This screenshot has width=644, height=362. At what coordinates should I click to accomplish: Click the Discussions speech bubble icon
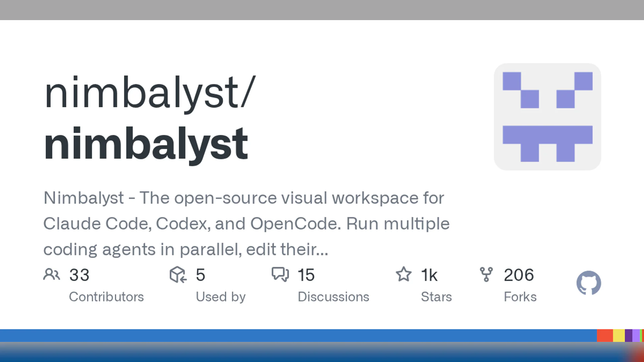[280, 275]
